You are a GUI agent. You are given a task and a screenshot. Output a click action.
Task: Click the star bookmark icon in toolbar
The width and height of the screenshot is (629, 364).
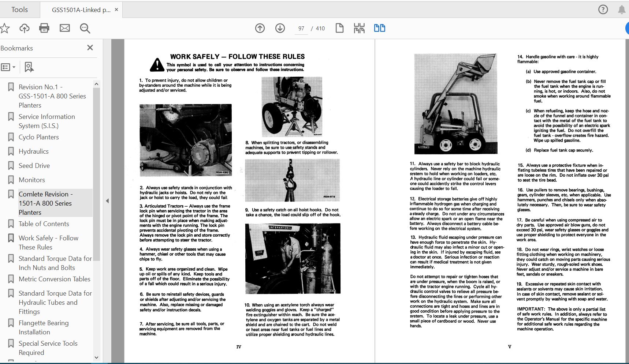(x=4, y=28)
